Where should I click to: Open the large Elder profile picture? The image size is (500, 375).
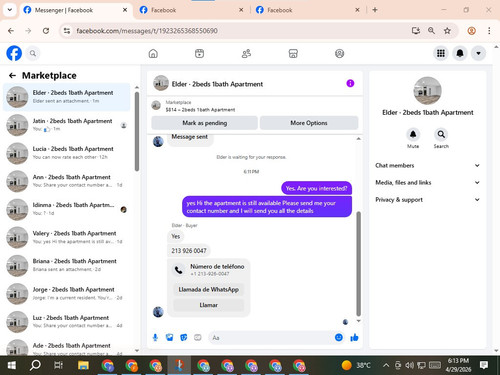click(x=427, y=91)
